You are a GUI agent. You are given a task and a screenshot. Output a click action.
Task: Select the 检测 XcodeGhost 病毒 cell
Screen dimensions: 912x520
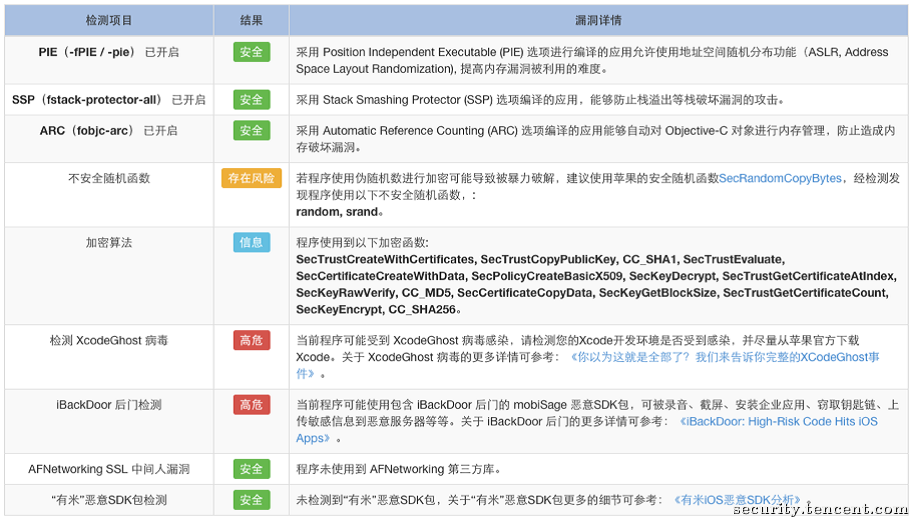(109, 357)
